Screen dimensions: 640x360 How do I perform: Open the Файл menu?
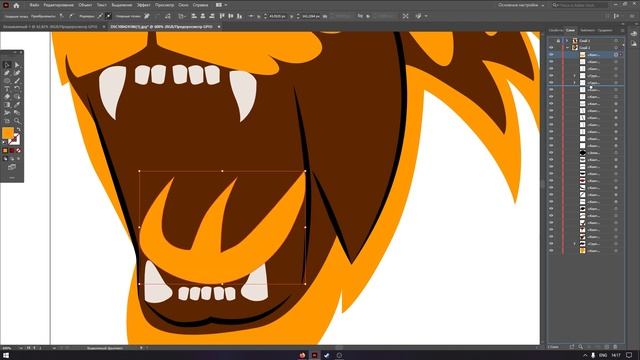(34, 5)
